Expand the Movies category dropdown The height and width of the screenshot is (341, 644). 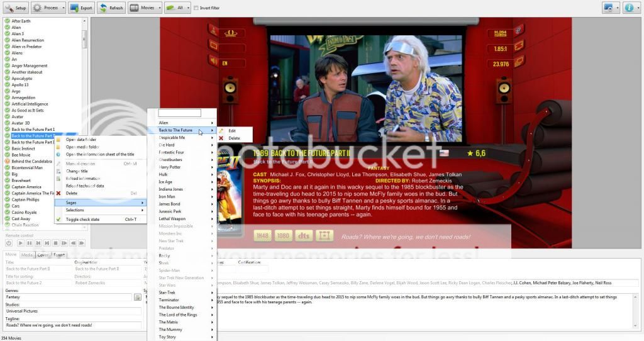pyautogui.click(x=159, y=8)
